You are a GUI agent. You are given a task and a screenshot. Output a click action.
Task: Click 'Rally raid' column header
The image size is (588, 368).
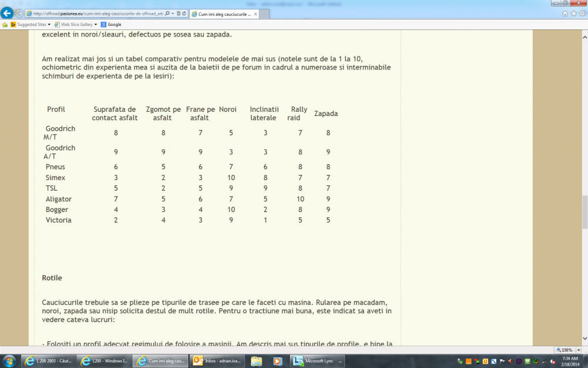298,114
